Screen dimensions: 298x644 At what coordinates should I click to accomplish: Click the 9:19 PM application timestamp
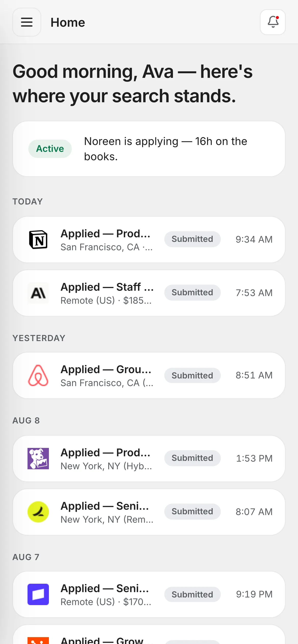(254, 594)
